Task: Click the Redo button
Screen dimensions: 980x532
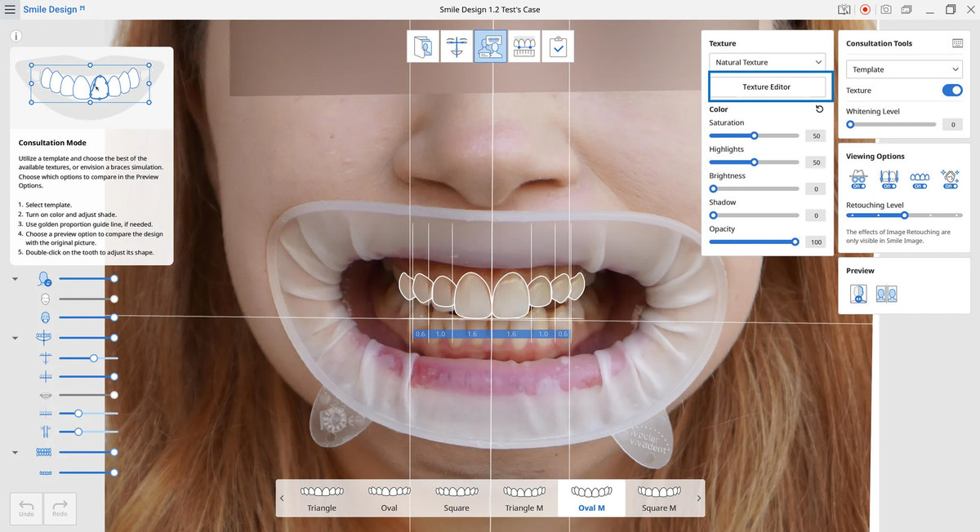Action: pyautogui.click(x=60, y=508)
